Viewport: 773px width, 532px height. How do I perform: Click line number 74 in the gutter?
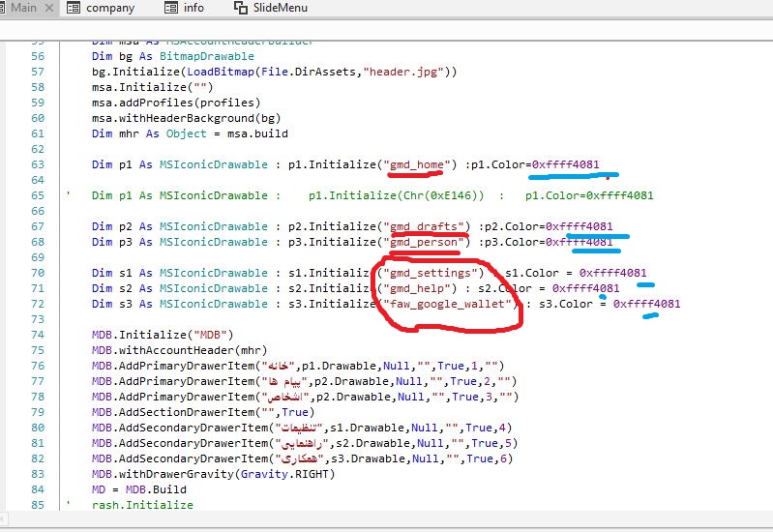pyautogui.click(x=39, y=334)
